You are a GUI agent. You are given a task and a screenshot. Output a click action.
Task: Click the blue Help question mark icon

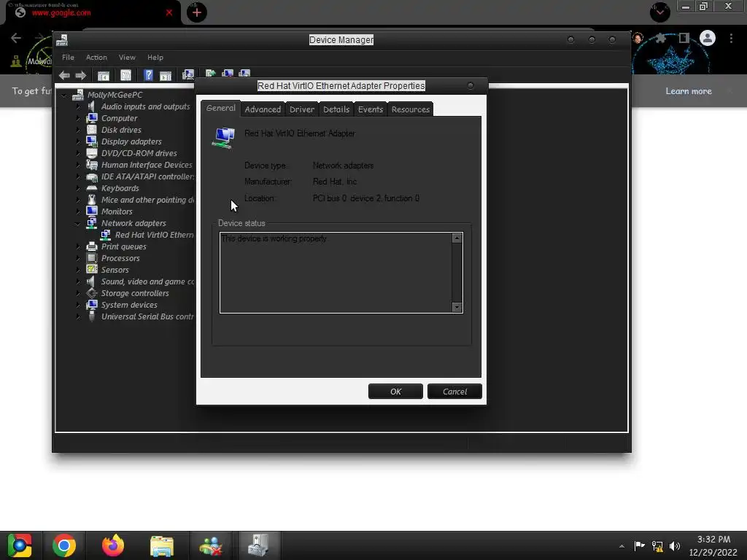pyautogui.click(x=148, y=75)
